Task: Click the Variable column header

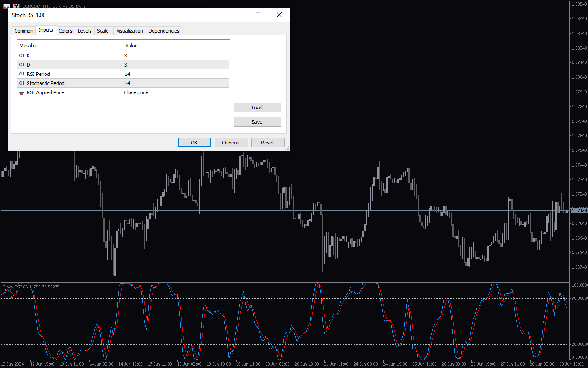Action: tap(70, 46)
